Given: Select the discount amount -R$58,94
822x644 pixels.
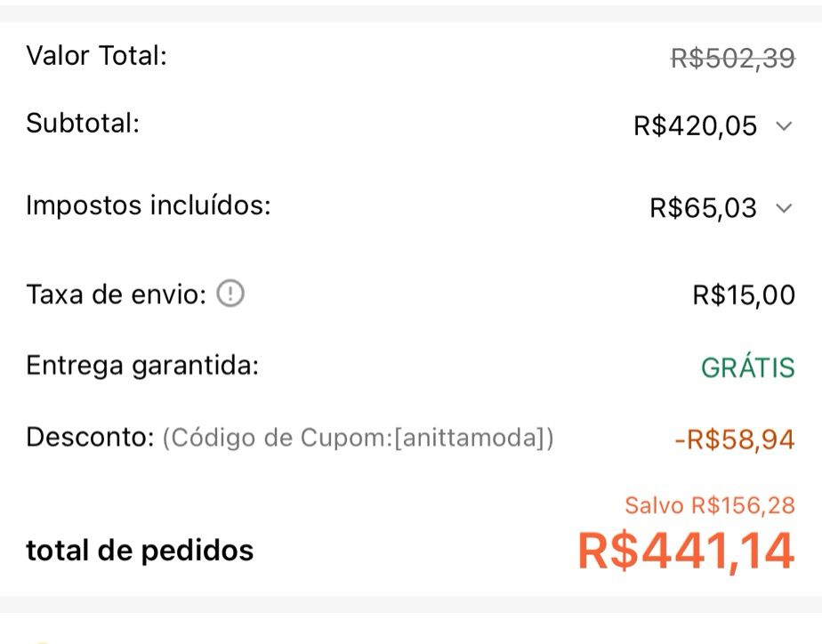Looking at the screenshot, I should (734, 439).
